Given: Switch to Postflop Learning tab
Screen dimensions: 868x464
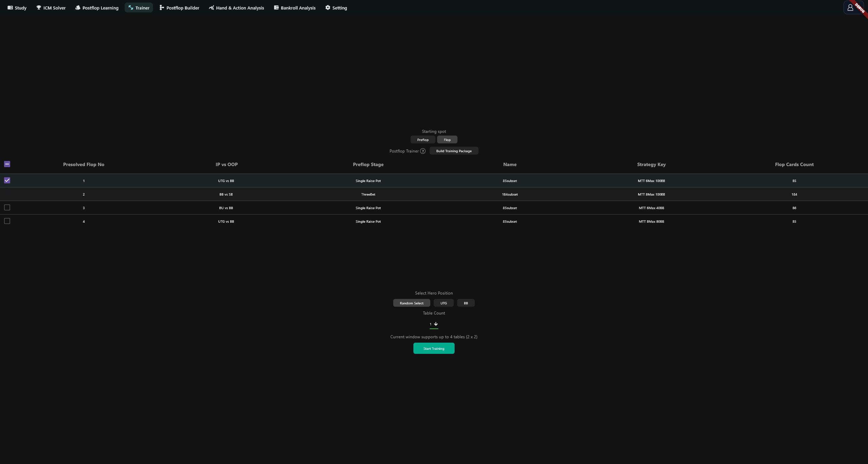Looking at the screenshot, I should [x=97, y=8].
